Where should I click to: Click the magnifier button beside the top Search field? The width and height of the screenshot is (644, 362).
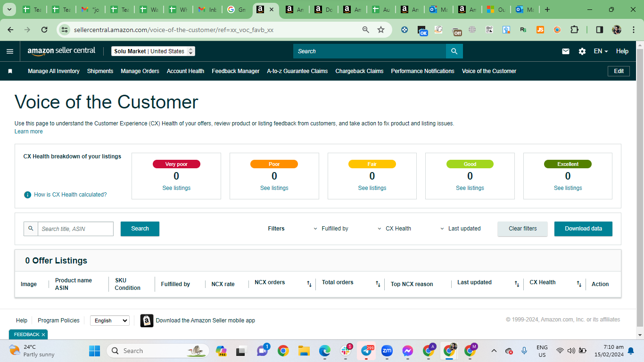click(454, 51)
